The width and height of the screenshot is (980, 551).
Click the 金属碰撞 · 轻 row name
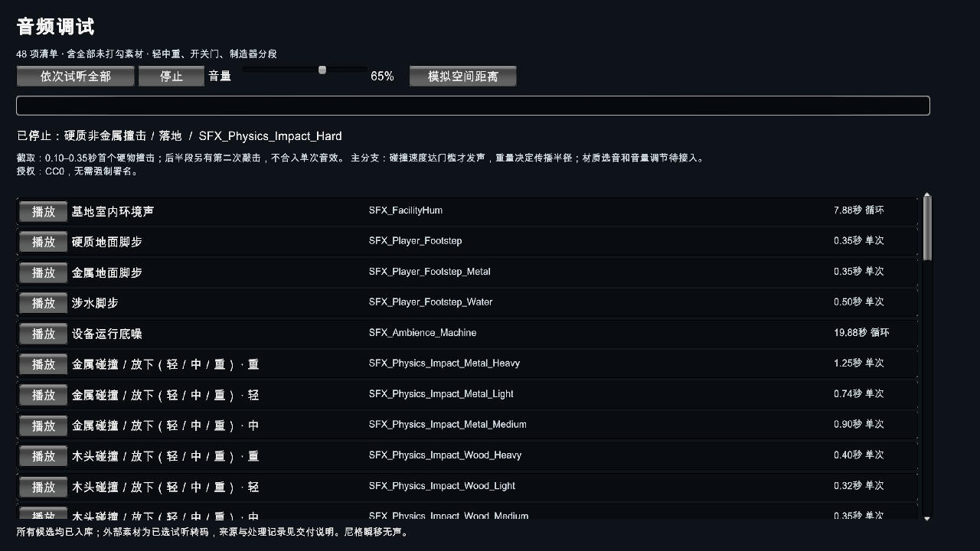pyautogui.click(x=165, y=395)
